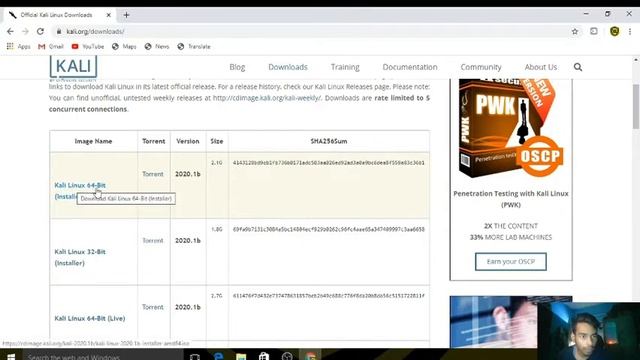The image size is (640, 360).
Task: Click the Penetration Testing with Kali Linux title
Action: tap(511, 199)
